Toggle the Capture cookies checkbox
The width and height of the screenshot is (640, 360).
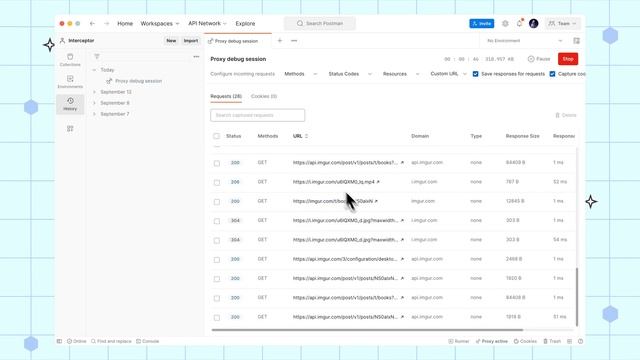(552, 74)
